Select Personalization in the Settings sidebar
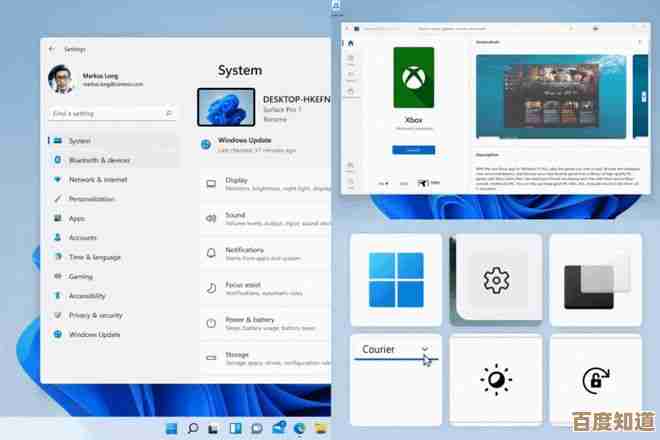Image resolution: width=660 pixels, height=440 pixels. pos(91,199)
